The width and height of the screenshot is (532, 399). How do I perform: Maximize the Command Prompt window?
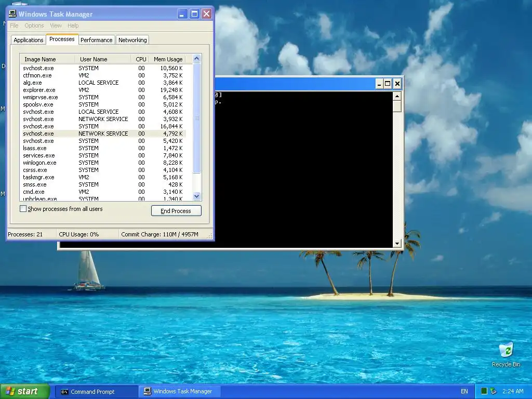tap(388, 84)
